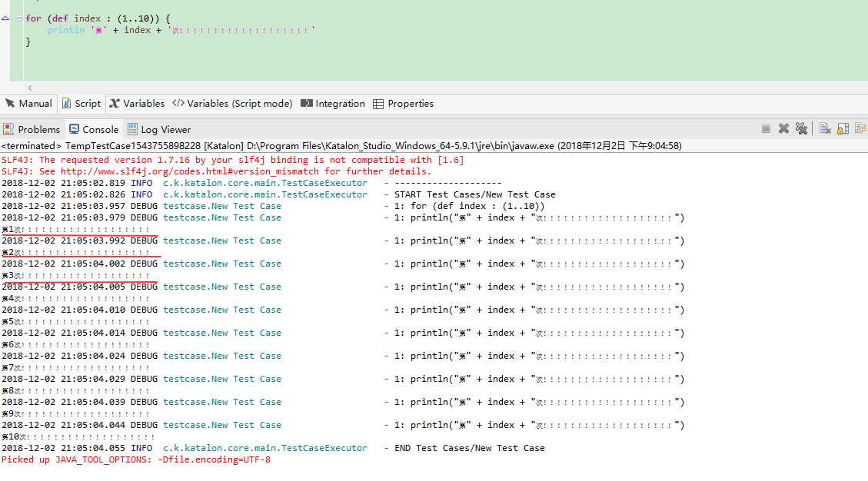Viewport: 868px width, 481px height.
Task: Click the Problems view icon
Action: coord(8,130)
